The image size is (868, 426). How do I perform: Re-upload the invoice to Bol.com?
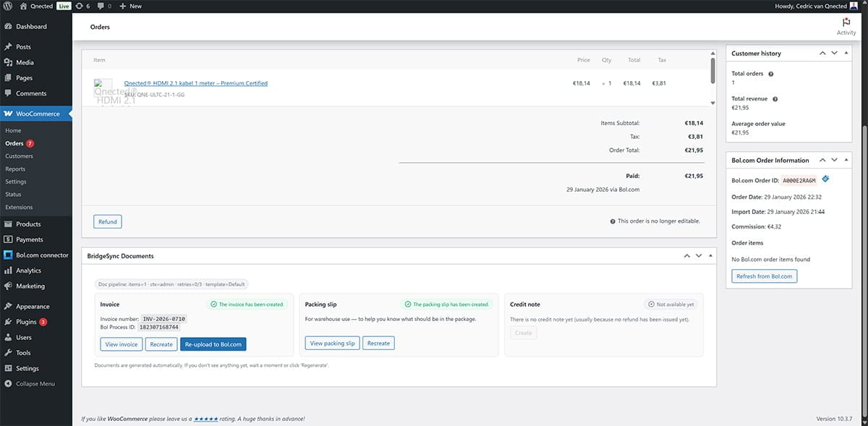click(x=214, y=344)
